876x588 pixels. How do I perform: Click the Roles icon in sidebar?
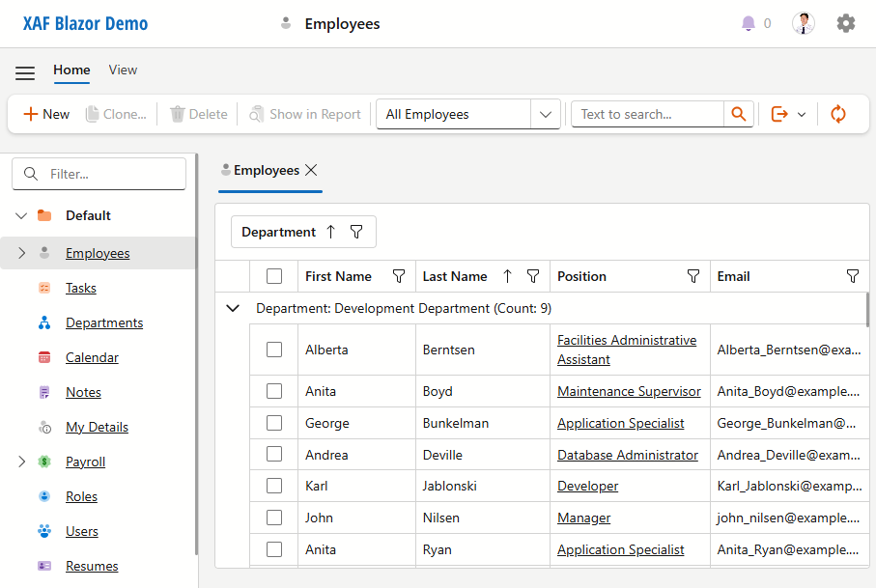click(44, 496)
